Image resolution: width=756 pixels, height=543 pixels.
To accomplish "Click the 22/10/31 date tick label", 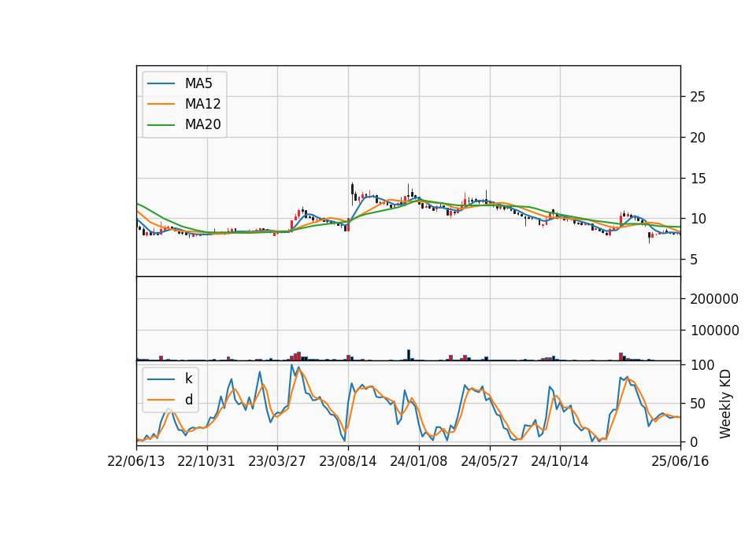I will coord(206,461).
